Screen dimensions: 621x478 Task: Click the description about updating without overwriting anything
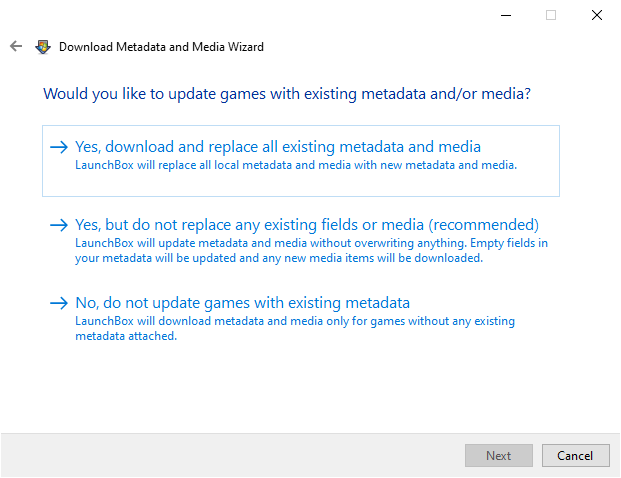(311, 250)
